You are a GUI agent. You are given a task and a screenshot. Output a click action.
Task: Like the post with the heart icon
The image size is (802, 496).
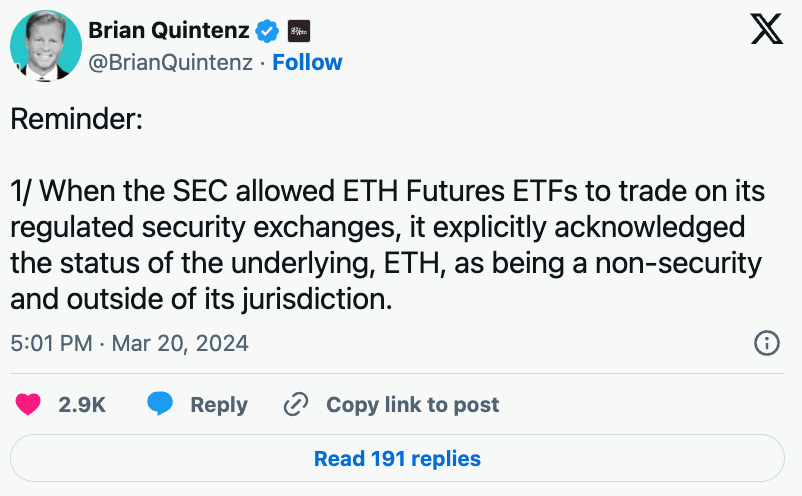[x=28, y=404]
